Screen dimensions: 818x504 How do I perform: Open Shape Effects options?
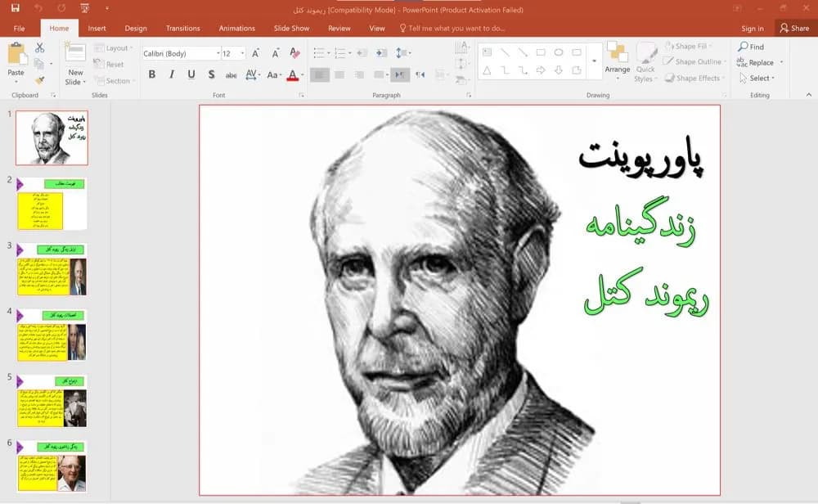694,78
